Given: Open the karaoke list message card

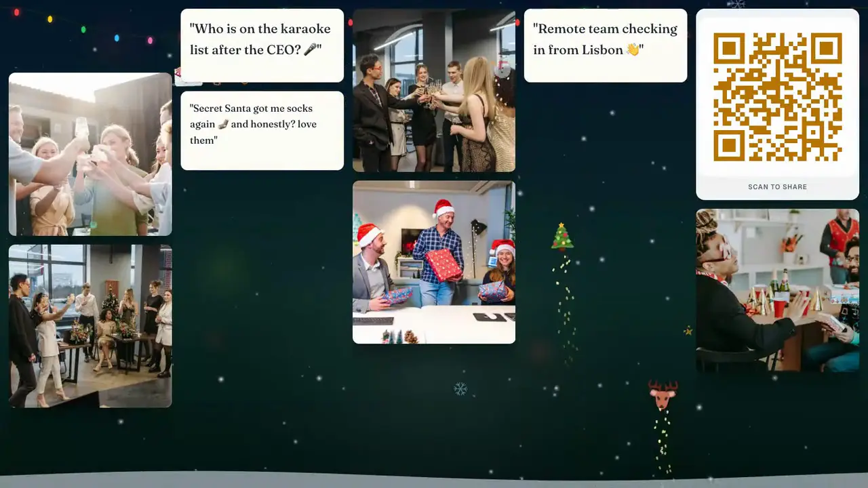Looking at the screenshot, I should pos(262,45).
